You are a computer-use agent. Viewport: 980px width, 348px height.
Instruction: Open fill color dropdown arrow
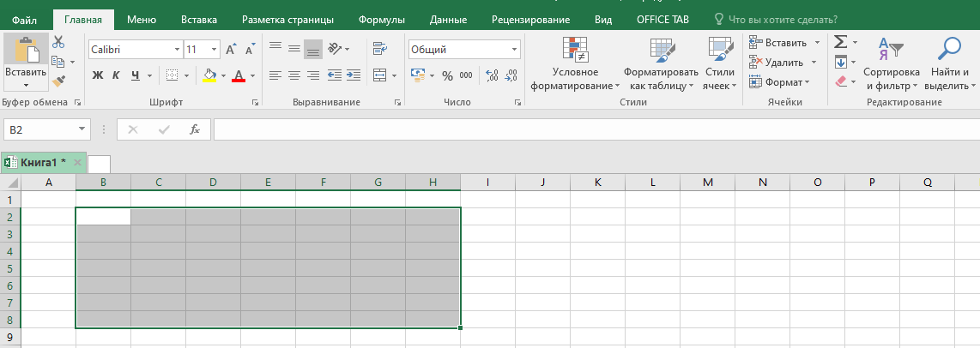(x=223, y=75)
